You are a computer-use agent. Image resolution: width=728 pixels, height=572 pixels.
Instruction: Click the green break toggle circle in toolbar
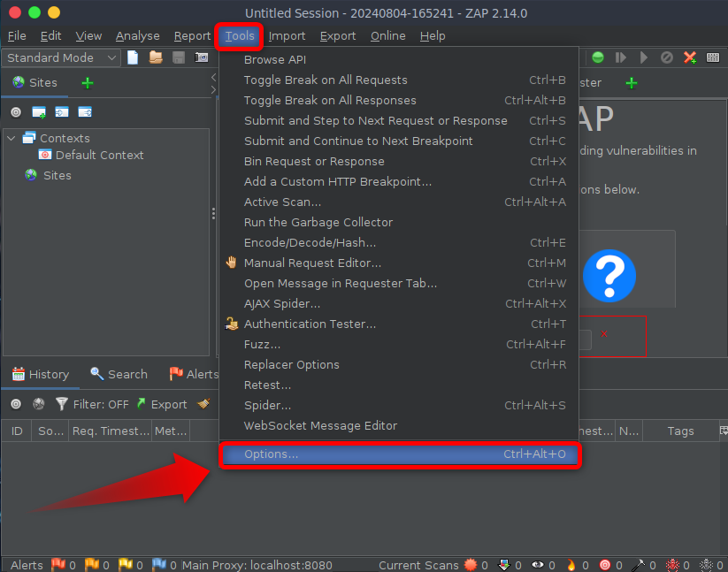click(598, 57)
